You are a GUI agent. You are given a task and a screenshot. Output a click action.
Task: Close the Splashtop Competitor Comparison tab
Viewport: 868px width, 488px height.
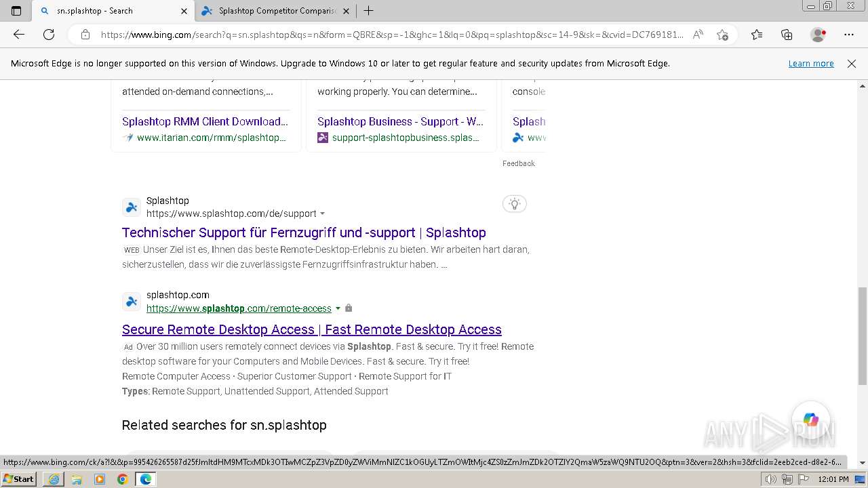346,11
